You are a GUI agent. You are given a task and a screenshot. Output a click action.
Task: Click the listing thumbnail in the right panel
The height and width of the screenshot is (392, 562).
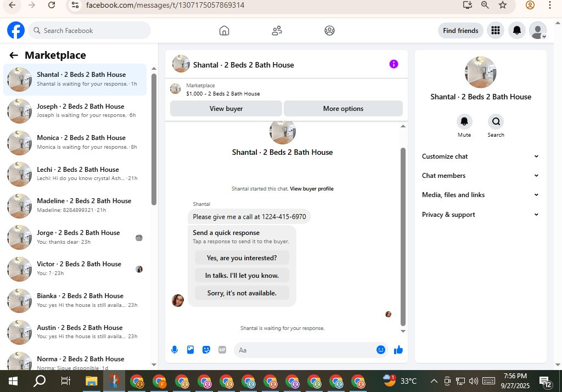(x=480, y=72)
